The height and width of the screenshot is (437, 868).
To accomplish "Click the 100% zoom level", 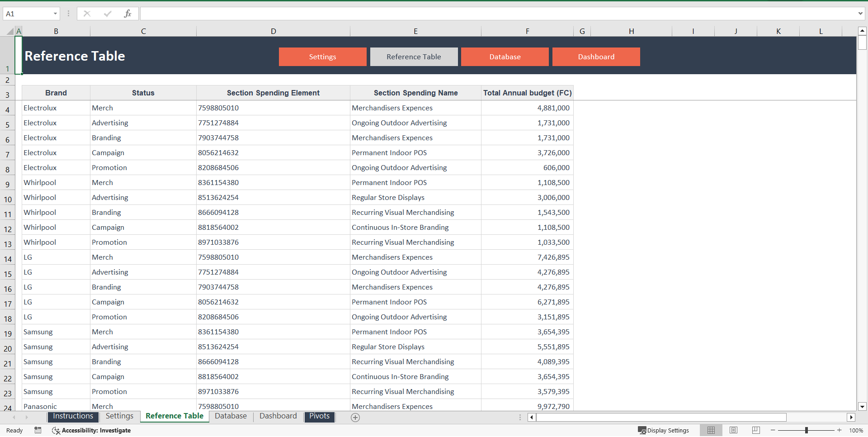I will pyautogui.click(x=856, y=430).
